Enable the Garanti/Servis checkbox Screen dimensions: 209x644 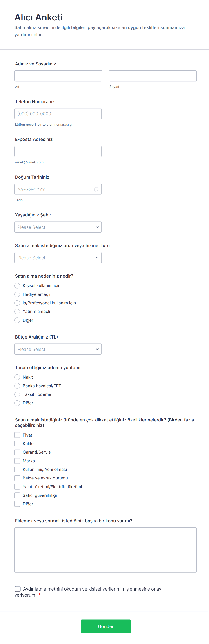point(17,452)
